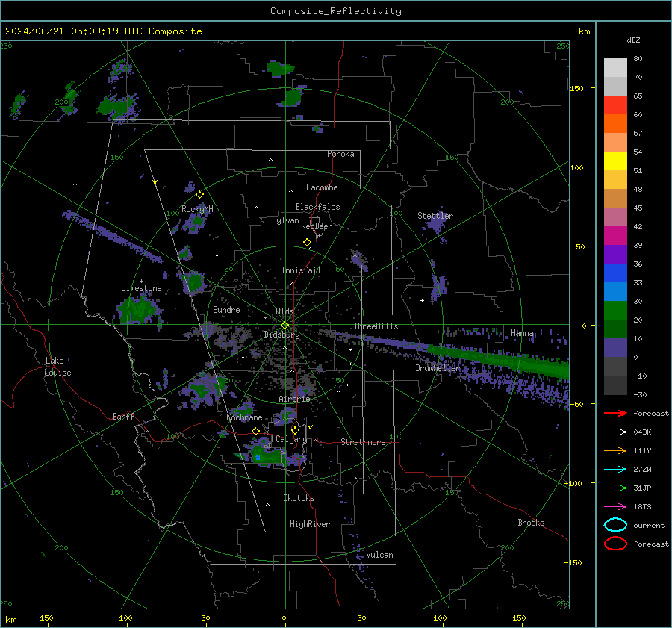Image resolution: width=672 pixels, height=628 pixels.
Task: Click the magenta 18TS arrow icon
Action: pyautogui.click(x=615, y=507)
